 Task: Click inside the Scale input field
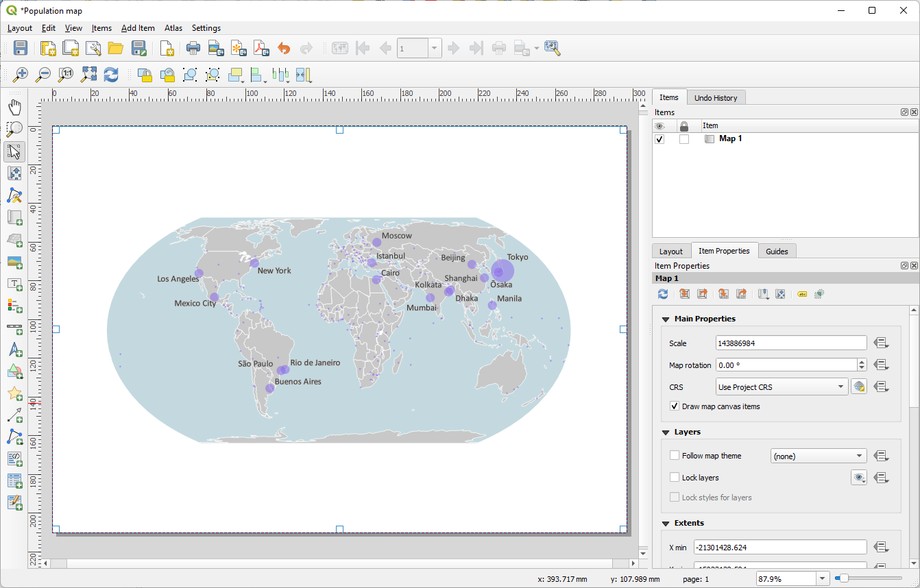790,342
